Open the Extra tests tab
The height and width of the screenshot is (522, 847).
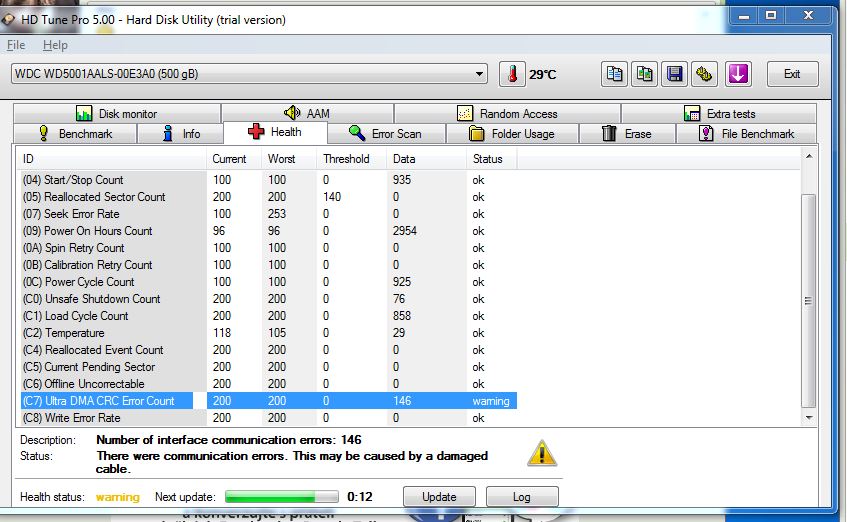pyautogui.click(x=719, y=113)
